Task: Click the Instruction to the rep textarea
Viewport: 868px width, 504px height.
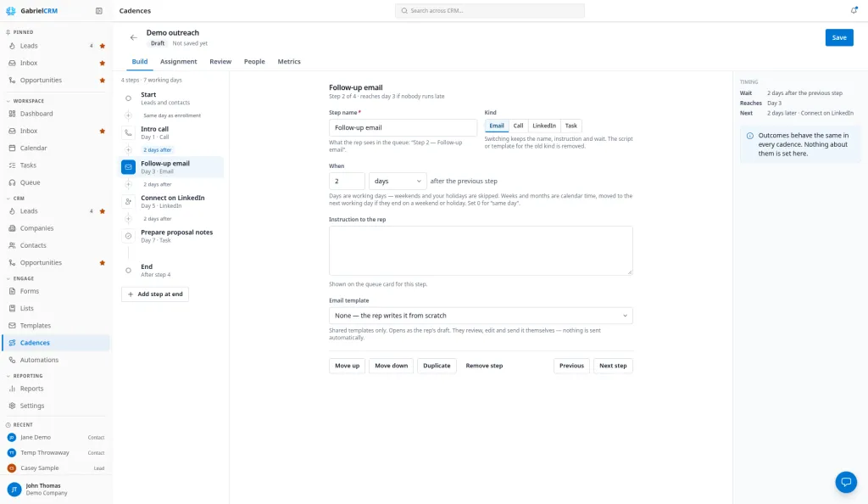Action: coord(481,250)
